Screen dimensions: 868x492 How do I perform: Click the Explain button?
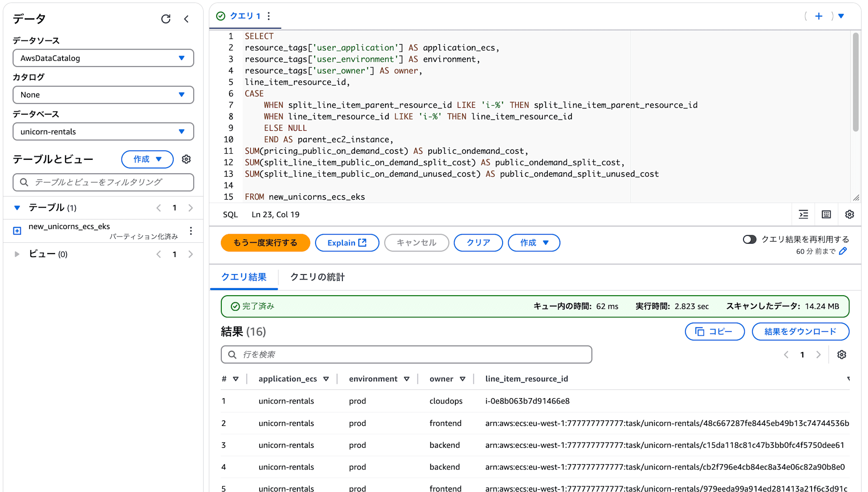pyautogui.click(x=347, y=243)
